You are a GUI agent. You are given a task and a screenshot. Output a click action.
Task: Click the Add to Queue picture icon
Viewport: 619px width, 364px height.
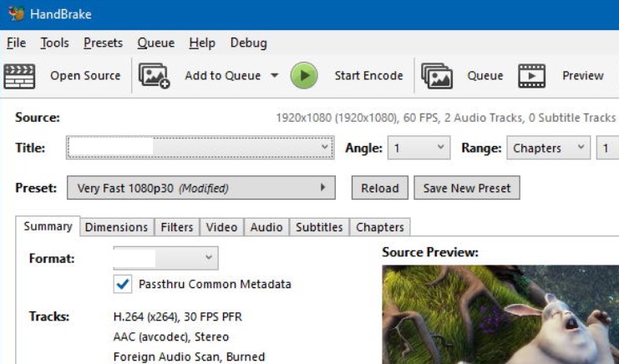coord(154,76)
